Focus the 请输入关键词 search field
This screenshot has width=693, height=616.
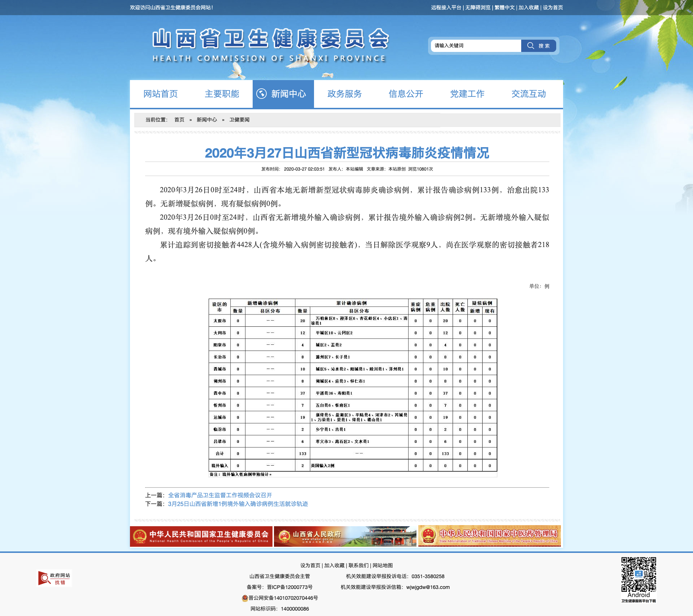tap(476, 46)
